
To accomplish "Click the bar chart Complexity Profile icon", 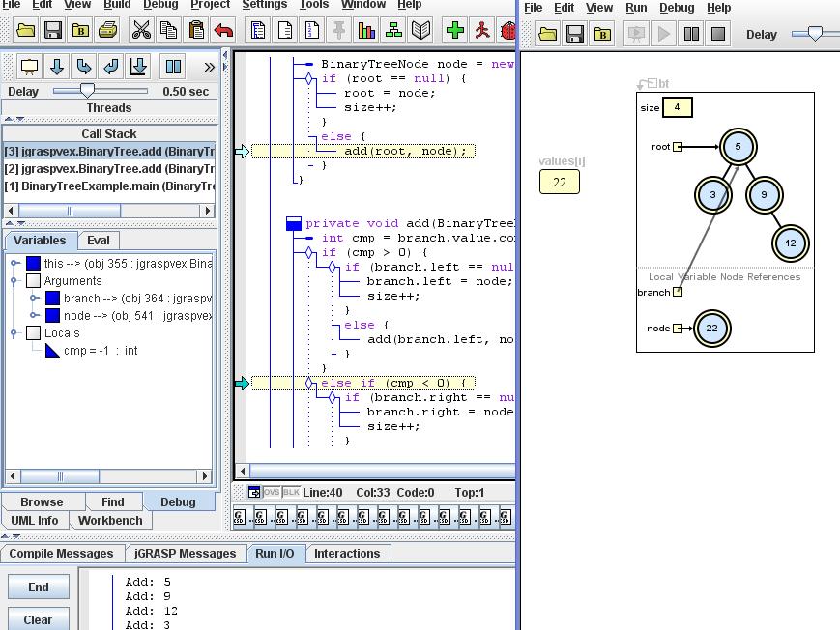I will point(366,30).
